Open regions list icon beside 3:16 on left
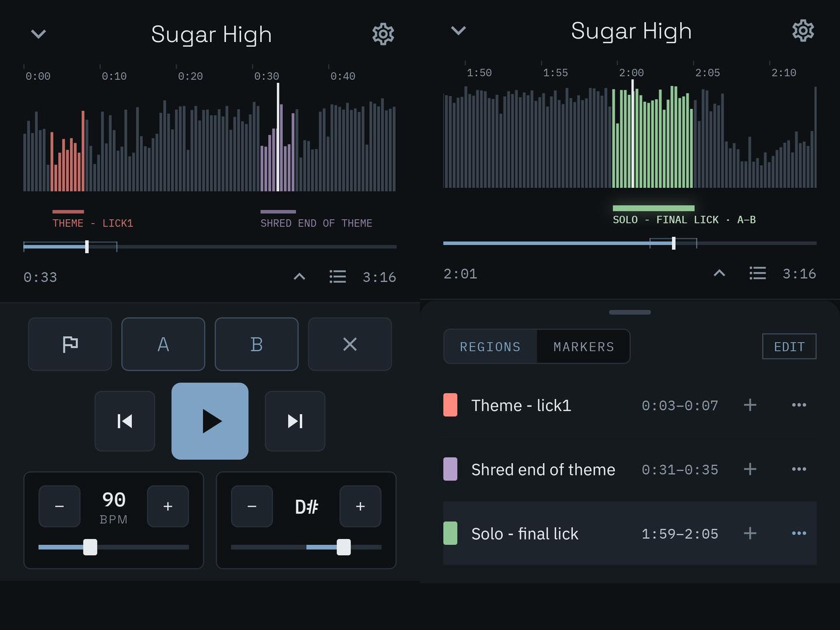This screenshot has height=630, width=840. [x=338, y=276]
